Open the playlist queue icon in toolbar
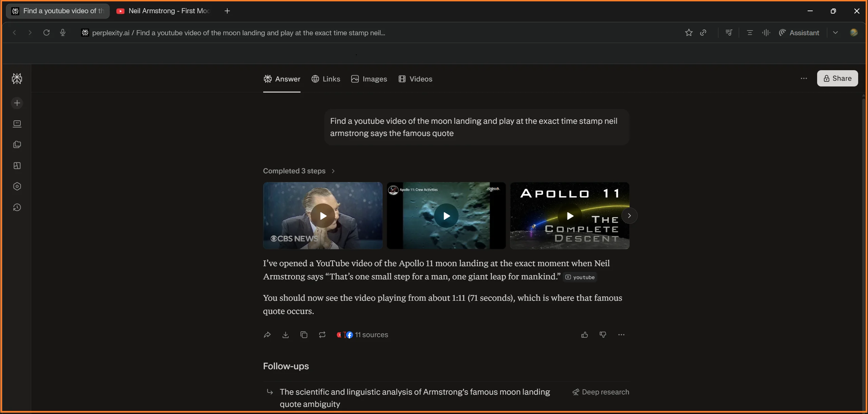Screen dimensions: 868x414 point(729,33)
